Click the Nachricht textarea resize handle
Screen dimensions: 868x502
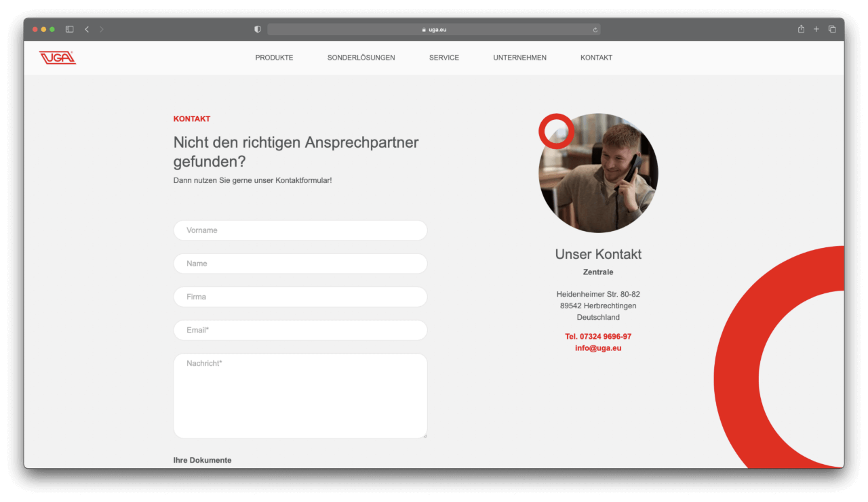(424, 435)
